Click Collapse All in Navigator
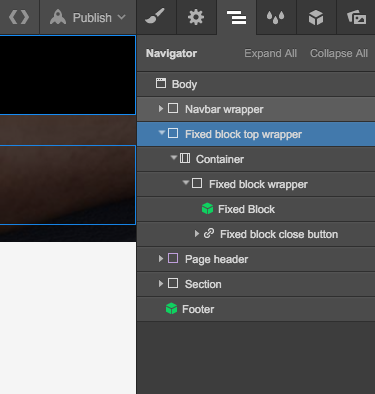 pyautogui.click(x=339, y=53)
